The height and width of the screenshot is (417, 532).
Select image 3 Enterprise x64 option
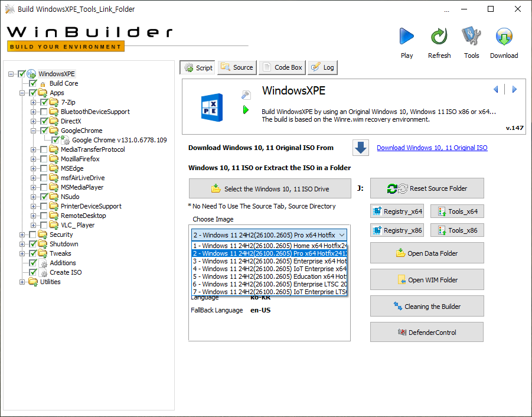click(269, 261)
